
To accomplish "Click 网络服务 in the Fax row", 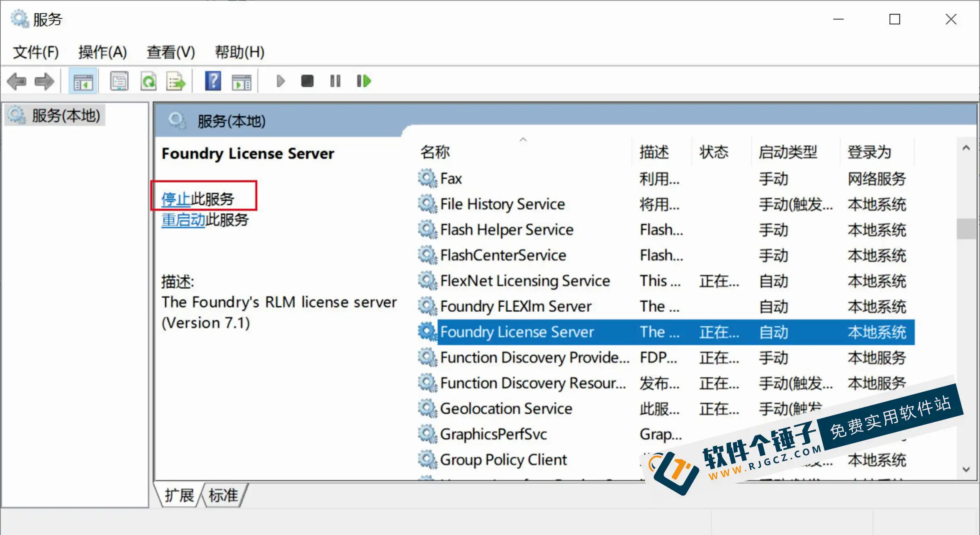I will (x=877, y=179).
